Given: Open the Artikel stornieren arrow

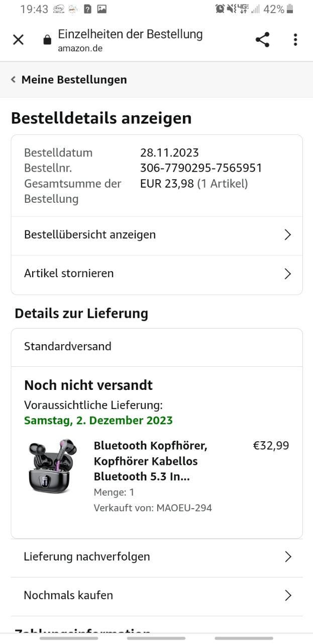Looking at the screenshot, I should click(288, 274).
